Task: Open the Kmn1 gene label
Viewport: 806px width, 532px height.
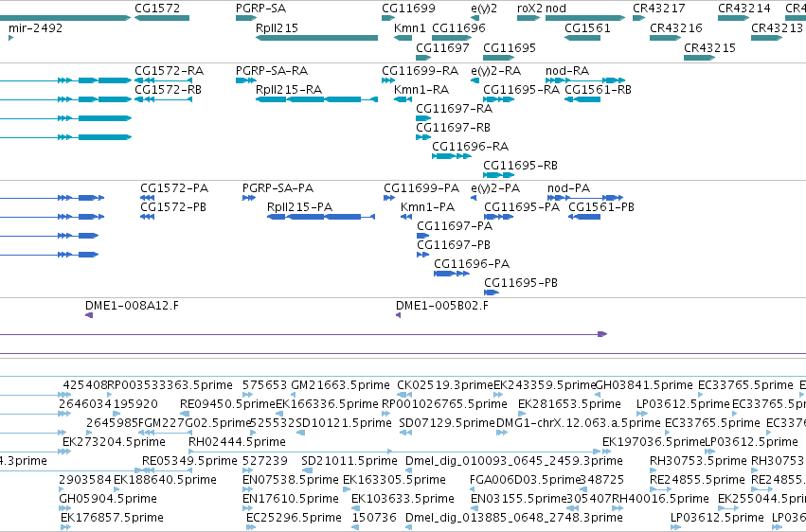Action: pyautogui.click(x=410, y=27)
